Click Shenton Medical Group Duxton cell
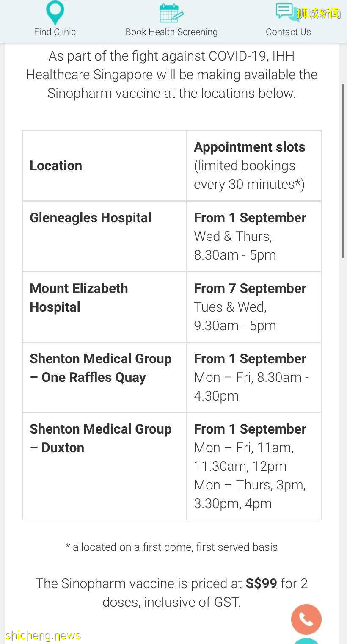This screenshot has height=644, width=347. coord(101,438)
